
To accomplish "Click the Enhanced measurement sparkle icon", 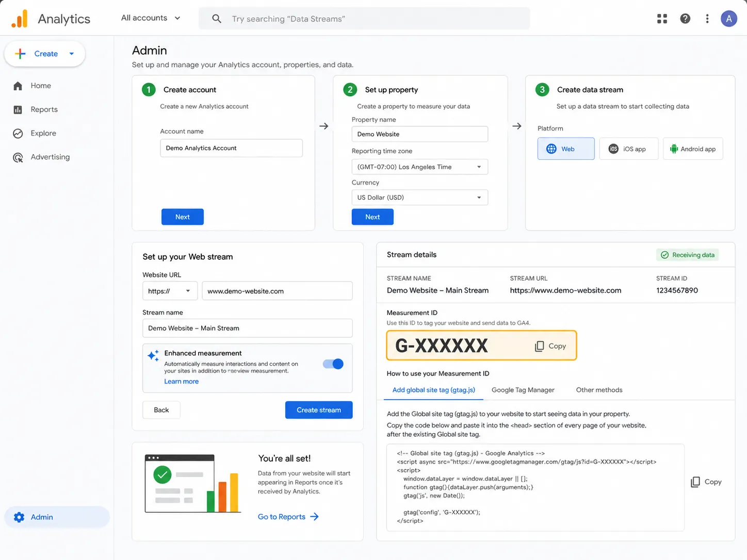I will coord(153,356).
